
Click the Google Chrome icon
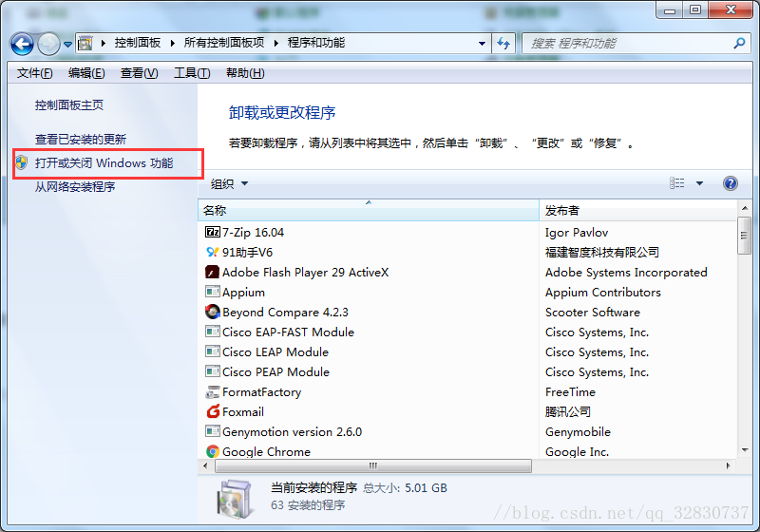(212, 451)
